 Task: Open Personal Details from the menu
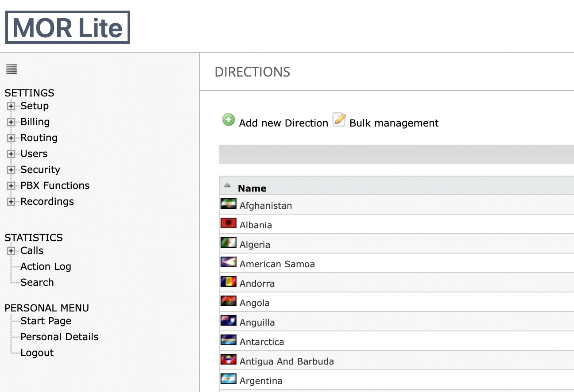tap(59, 337)
